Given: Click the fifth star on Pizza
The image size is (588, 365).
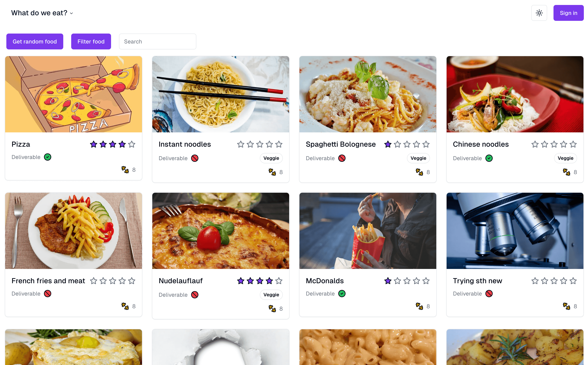Looking at the screenshot, I should pos(132,144).
